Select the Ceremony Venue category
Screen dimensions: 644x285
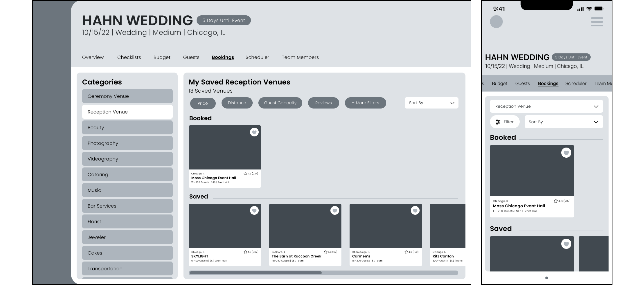coord(127,96)
